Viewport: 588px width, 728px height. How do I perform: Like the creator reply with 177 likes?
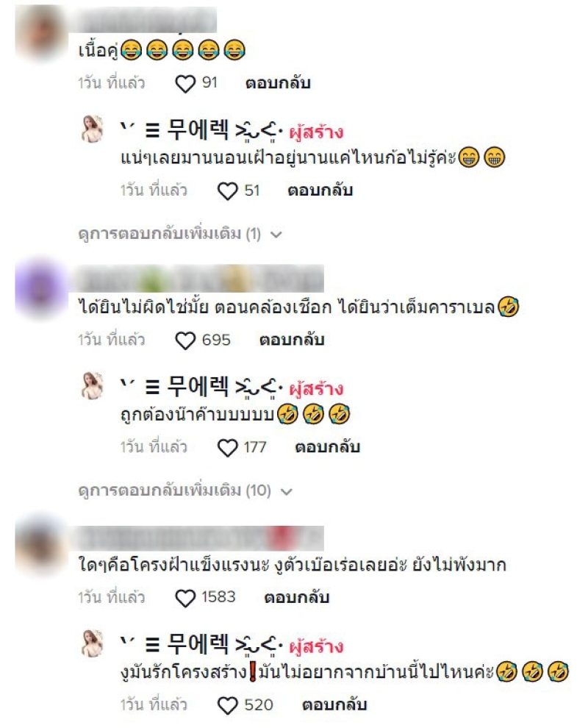tap(227, 448)
